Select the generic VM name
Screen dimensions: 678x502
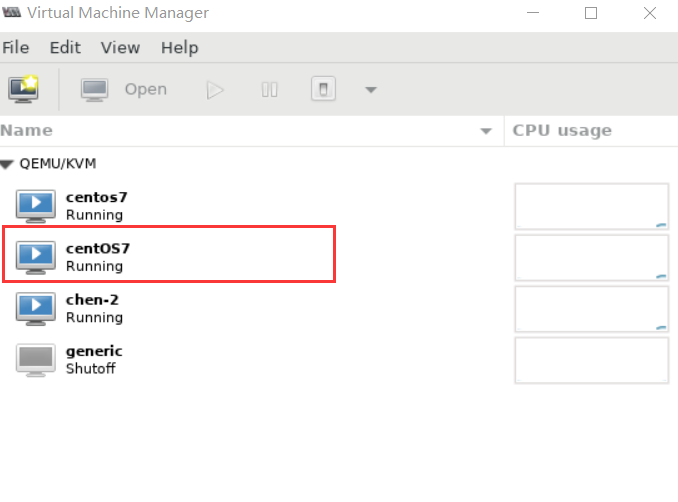[x=94, y=351]
